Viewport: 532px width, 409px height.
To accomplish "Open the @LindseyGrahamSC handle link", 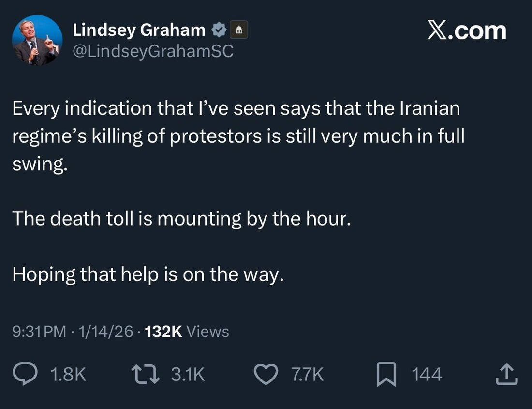I will pos(153,51).
